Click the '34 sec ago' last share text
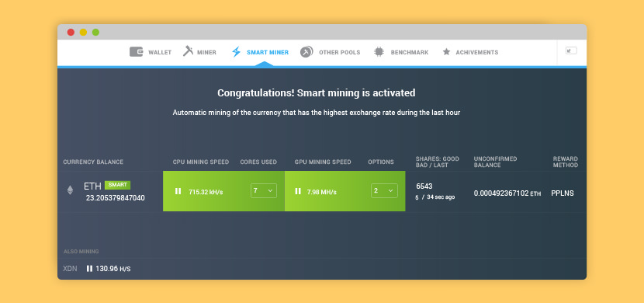Viewport: 644px width, 303px height. click(x=441, y=197)
